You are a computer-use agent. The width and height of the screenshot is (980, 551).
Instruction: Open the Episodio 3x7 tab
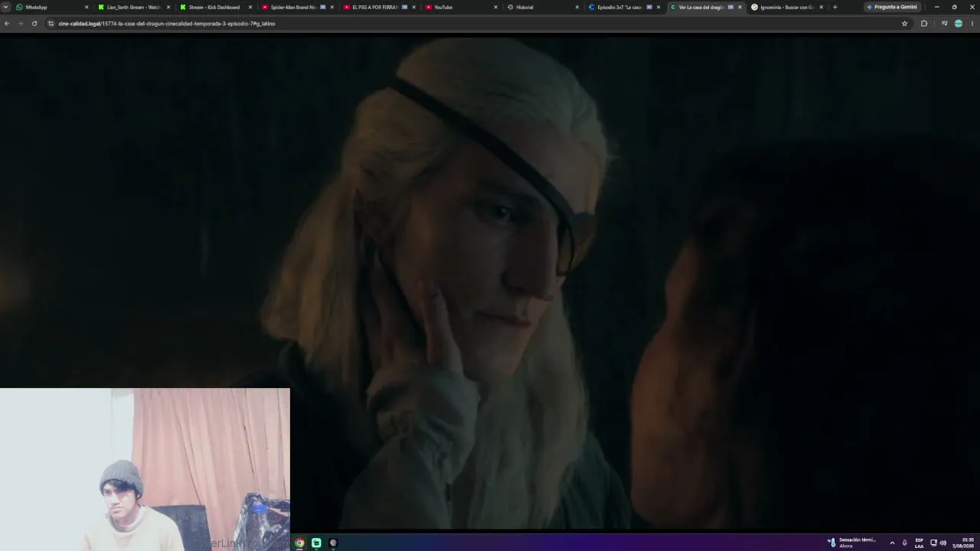[625, 7]
